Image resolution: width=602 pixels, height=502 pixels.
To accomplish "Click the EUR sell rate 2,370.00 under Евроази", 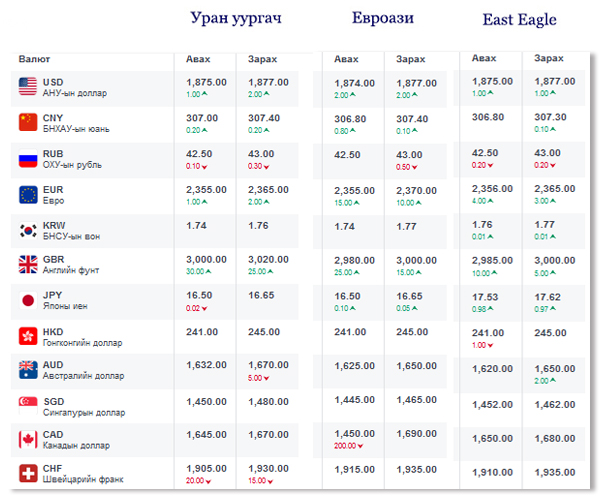I will coord(416,190).
